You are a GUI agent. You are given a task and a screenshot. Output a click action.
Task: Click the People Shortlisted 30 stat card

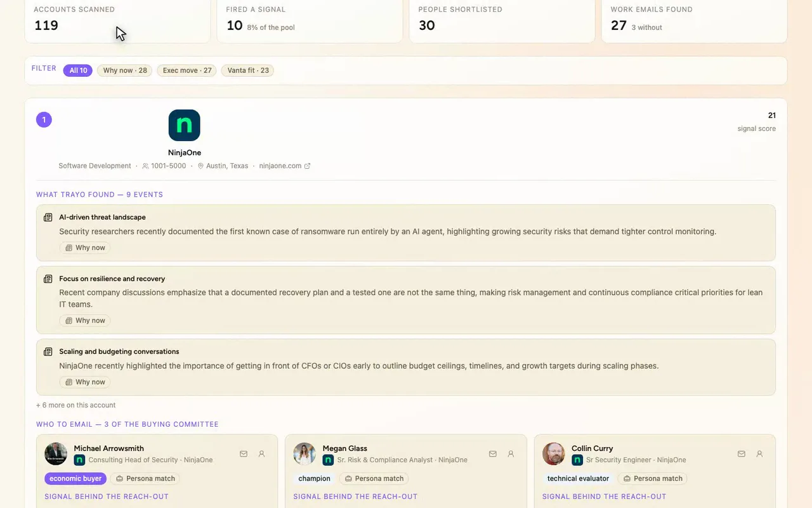502,20
